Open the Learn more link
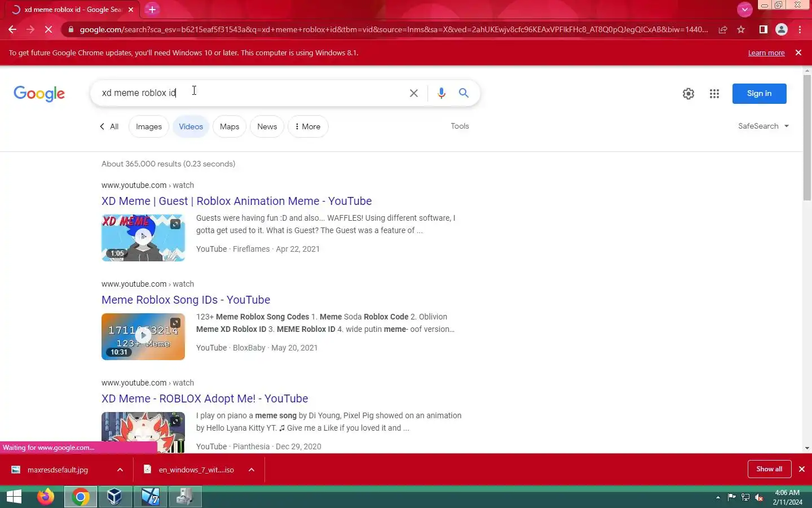The width and height of the screenshot is (812, 508). [x=766, y=52]
